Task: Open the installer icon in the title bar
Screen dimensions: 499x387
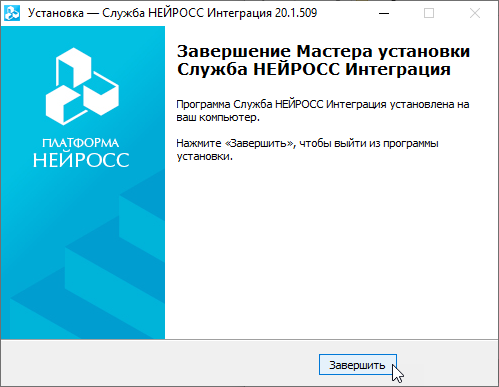Action: 12,13
